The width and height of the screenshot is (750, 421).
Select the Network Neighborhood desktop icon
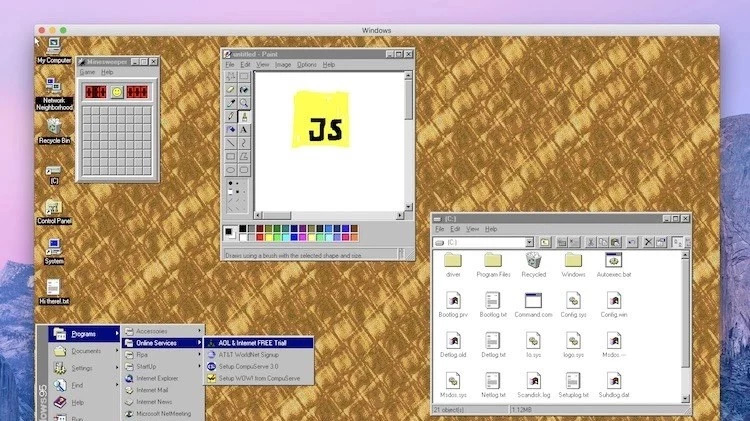click(54, 93)
